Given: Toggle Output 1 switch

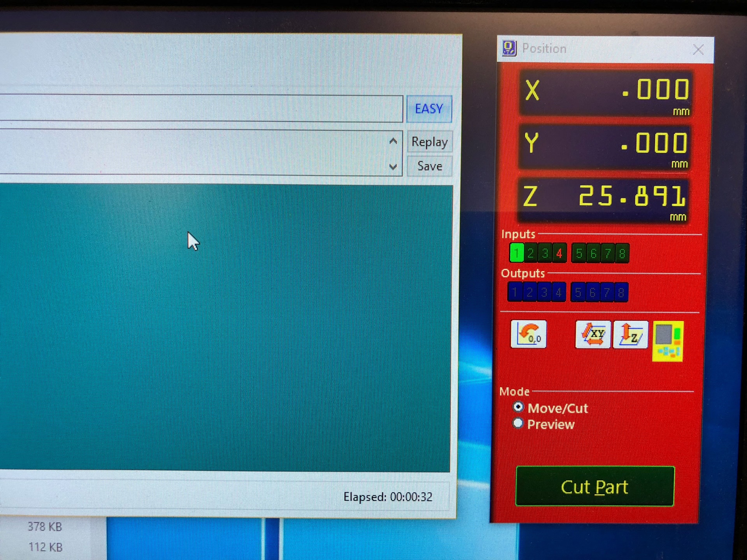Looking at the screenshot, I should tap(515, 292).
